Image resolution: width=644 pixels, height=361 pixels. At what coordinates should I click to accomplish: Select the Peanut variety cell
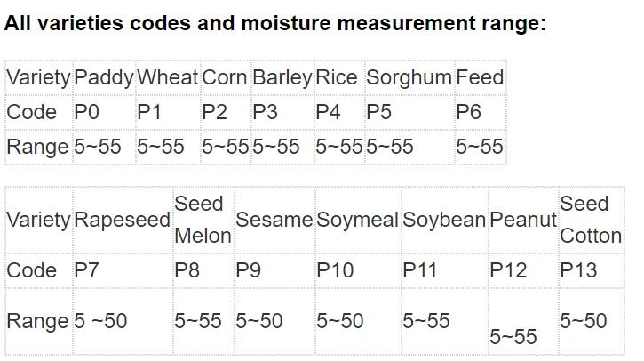522,220
